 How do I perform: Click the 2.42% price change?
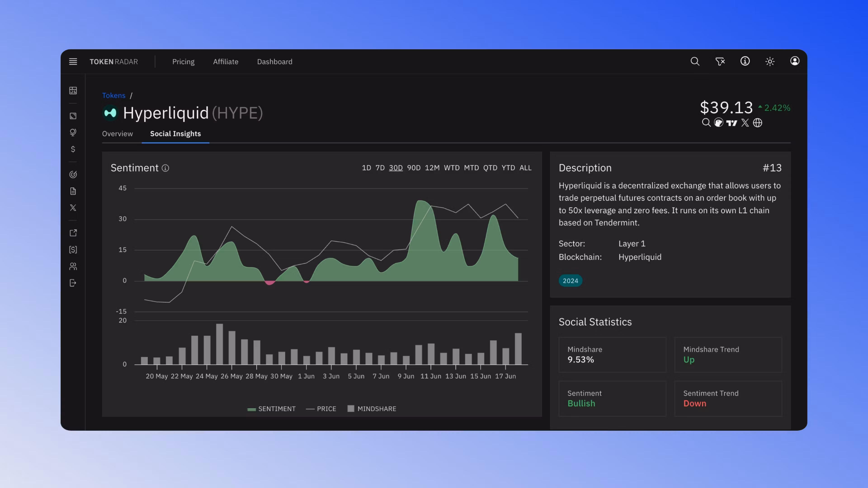click(x=774, y=108)
